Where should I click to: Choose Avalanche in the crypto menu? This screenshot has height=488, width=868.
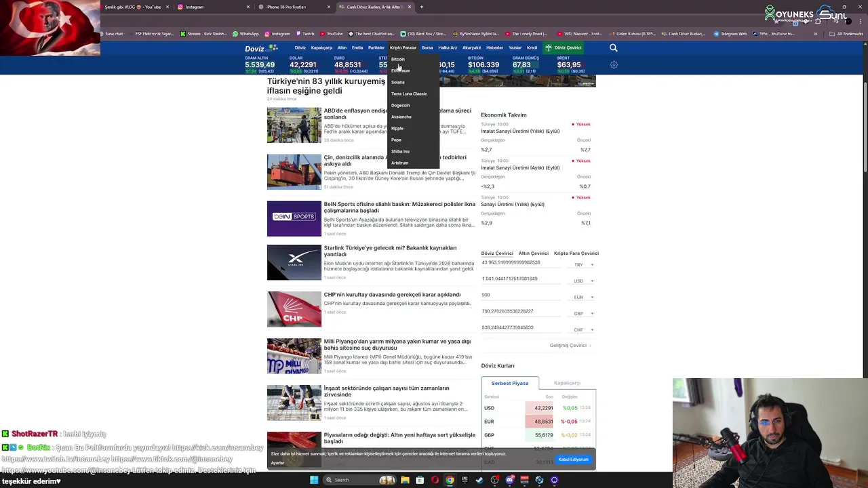point(401,117)
